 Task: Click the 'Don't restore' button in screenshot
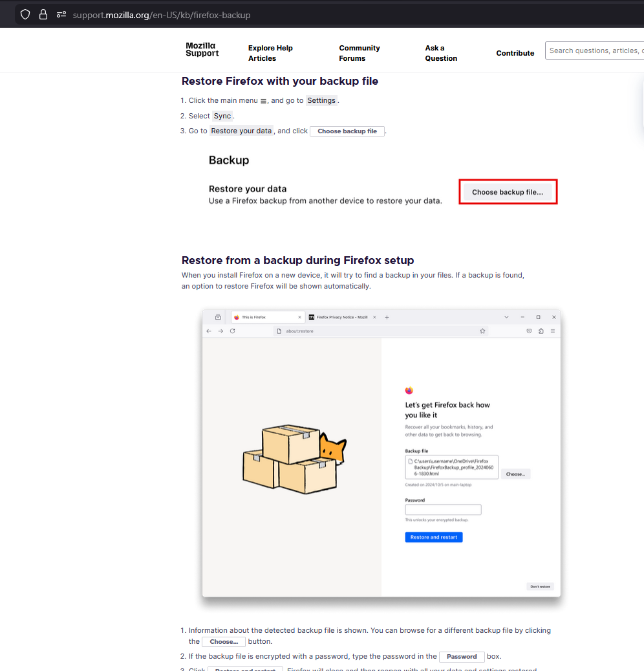[x=540, y=587]
